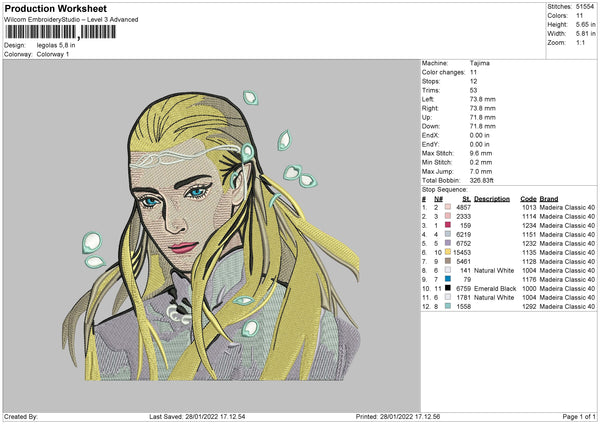Click the Colors value 11 at the top right

click(579, 16)
